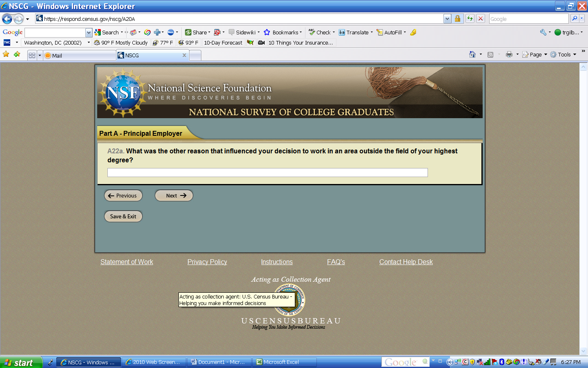
Task: Open the Tools menu dropdown
Action: pos(564,54)
